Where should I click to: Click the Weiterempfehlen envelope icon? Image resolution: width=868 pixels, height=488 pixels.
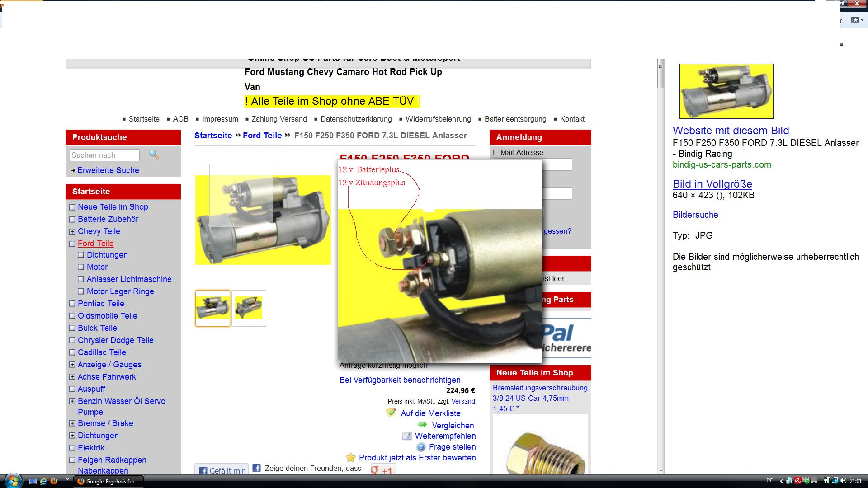406,436
